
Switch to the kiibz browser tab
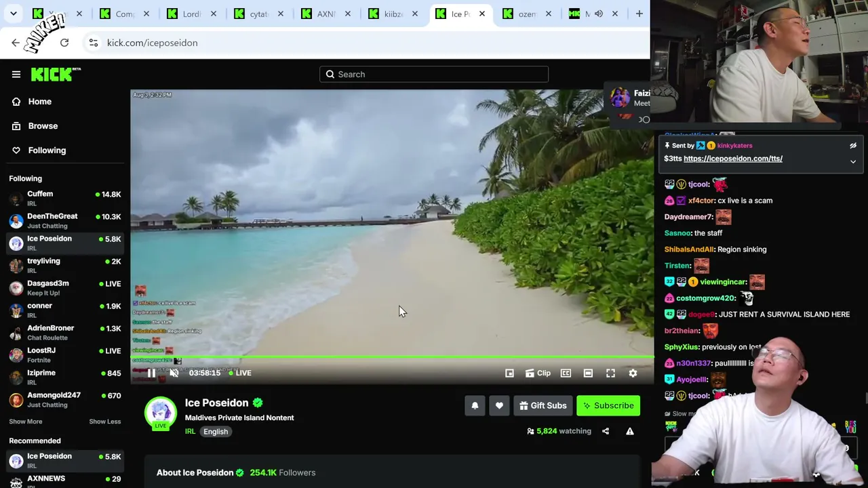pos(393,14)
